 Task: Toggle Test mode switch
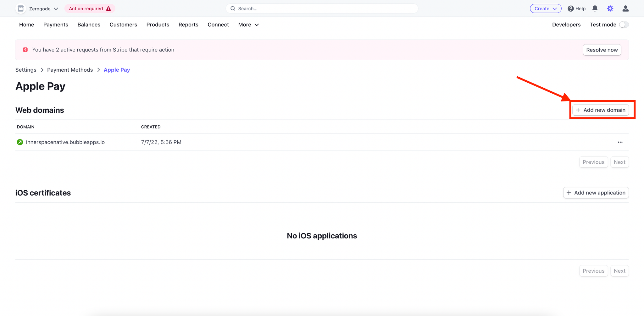click(x=624, y=25)
